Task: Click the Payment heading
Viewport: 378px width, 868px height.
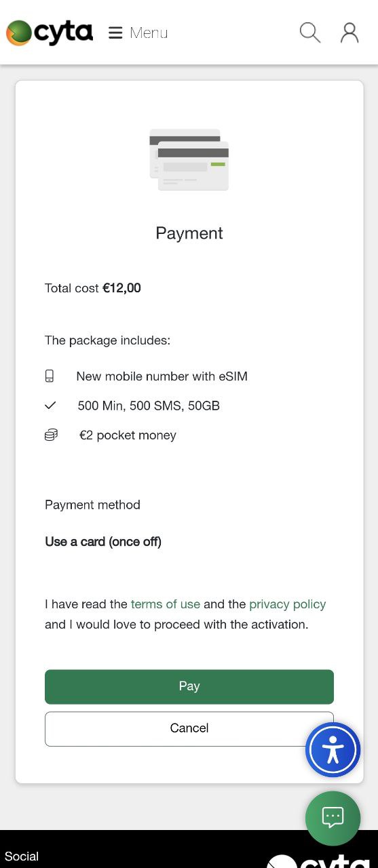Action: [189, 233]
